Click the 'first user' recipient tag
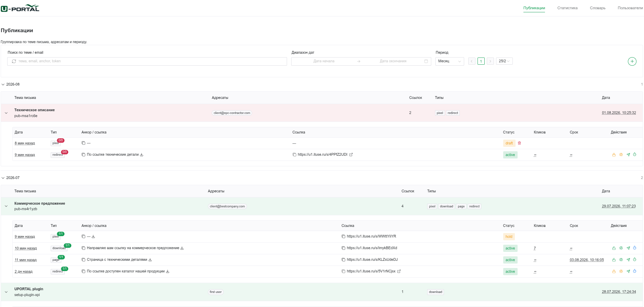644x307 pixels. click(216, 292)
